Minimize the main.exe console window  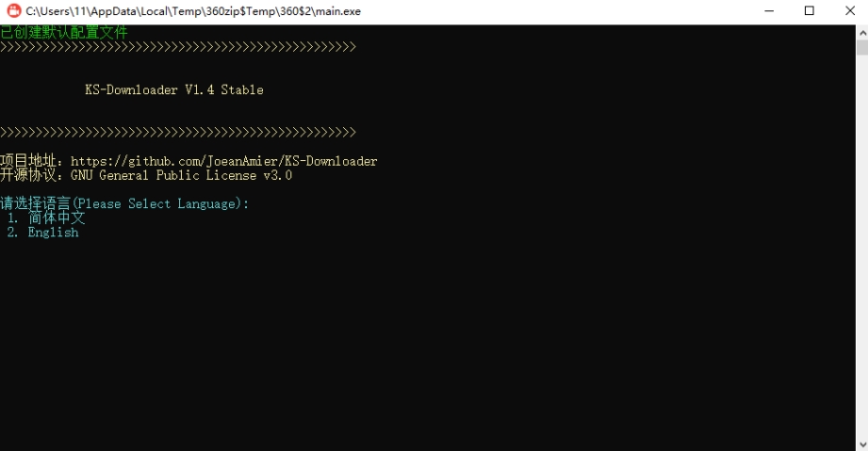tap(765, 11)
